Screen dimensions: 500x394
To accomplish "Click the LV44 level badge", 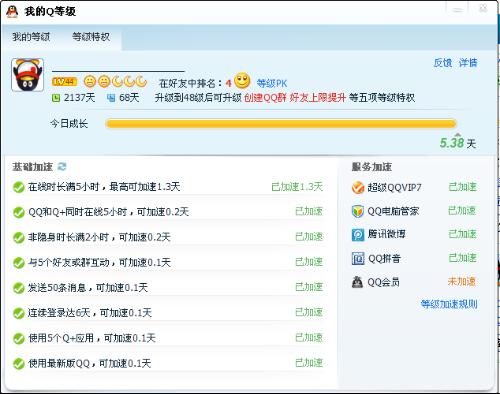I will tap(64, 81).
